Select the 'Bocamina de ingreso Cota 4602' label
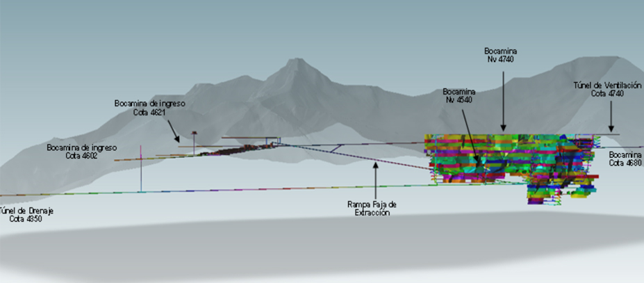This screenshot has height=283, width=644. (x=81, y=151)
